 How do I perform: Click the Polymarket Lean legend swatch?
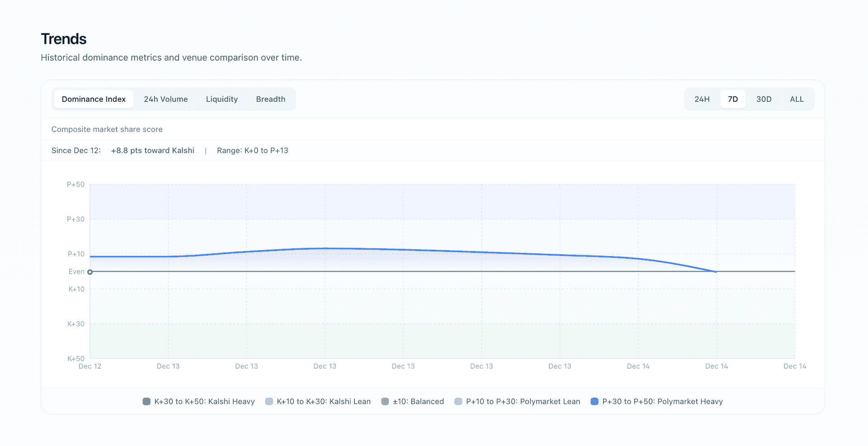click(x=458, y=401)
